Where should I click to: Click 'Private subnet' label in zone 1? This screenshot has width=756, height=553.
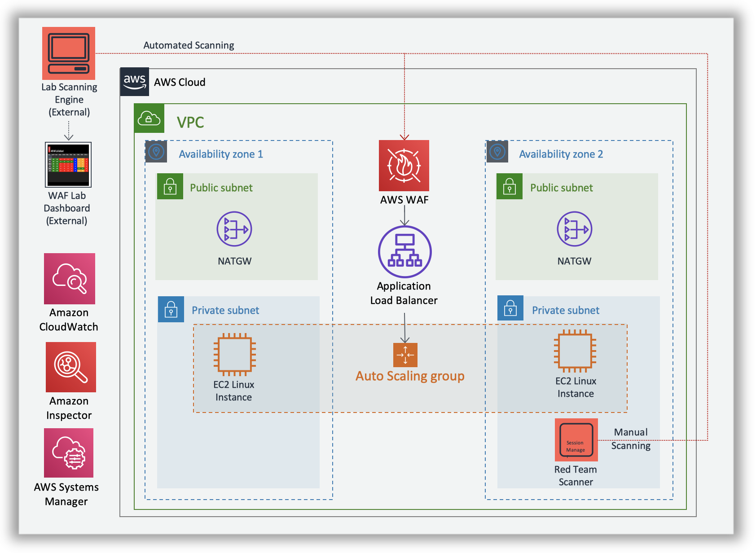[x=225, y=310]
